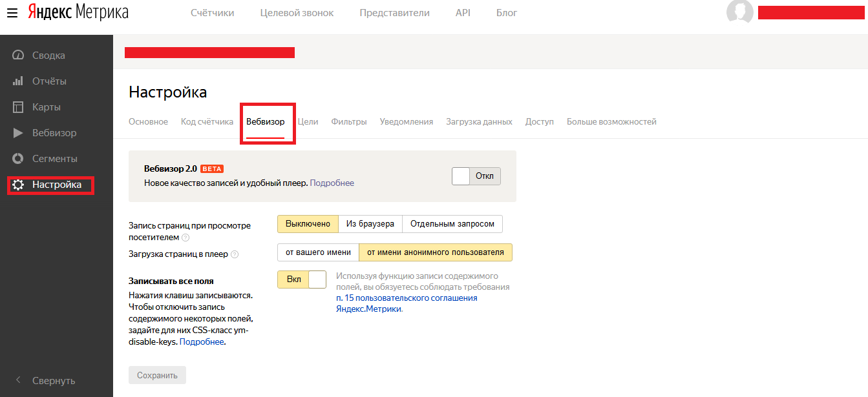Viewport: 868px width, 397px height.
Task: Click the Сводка gauge icon
Action: click(x=19, y=56)
